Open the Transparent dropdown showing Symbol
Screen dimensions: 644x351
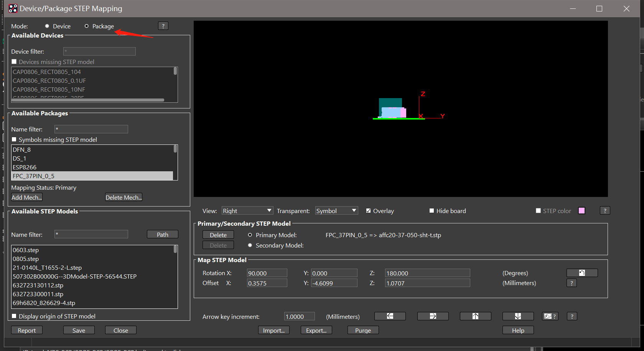pyautogui.click(x=336, y=211)
